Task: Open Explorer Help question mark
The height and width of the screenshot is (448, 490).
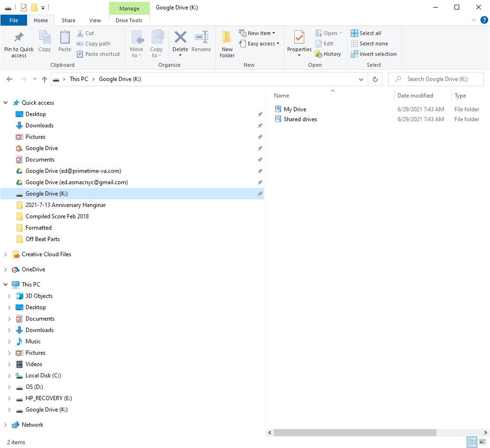Action: coord(484,20)
